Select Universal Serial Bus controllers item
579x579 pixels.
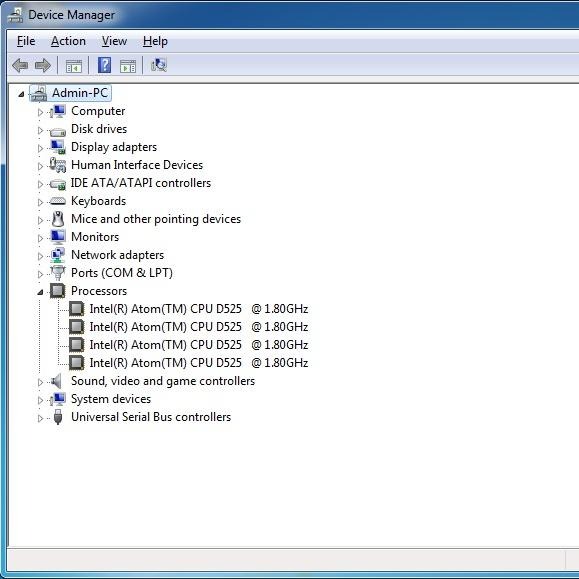(x=151, y=417)
